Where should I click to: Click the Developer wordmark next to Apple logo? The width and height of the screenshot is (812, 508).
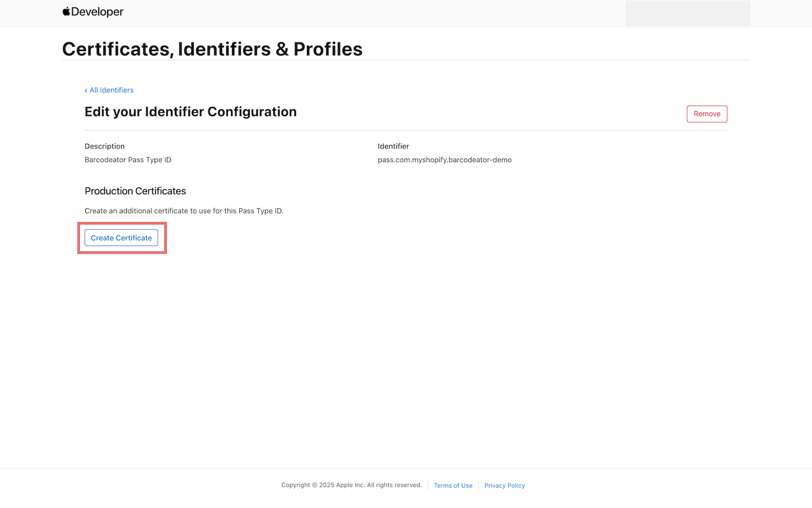tap(98, 11)
